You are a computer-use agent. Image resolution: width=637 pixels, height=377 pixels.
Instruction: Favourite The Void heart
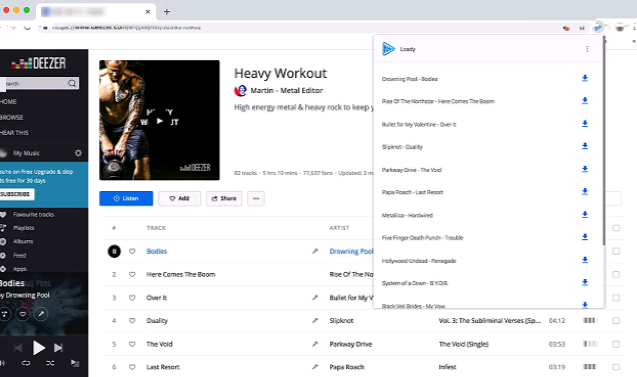tap(132, 344)
